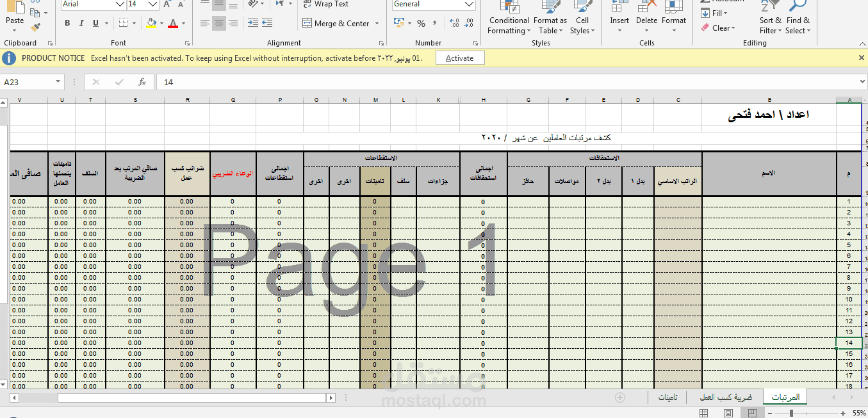Click Merge & Center
The width and height of the screenshot is (868, 418).
336,24
